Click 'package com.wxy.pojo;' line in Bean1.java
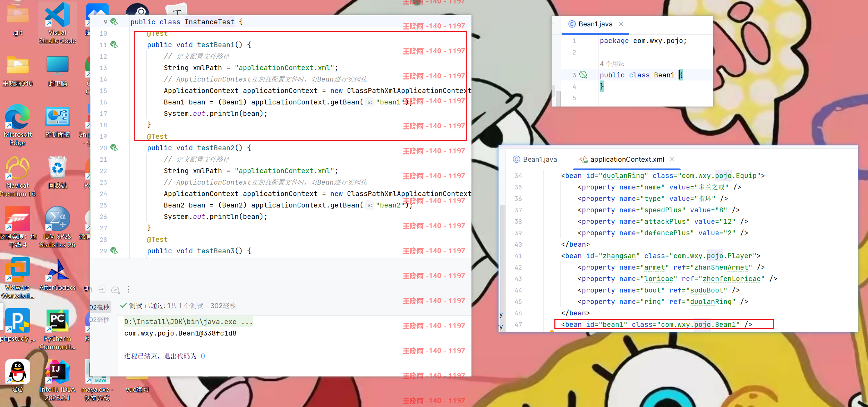Viewport: 868px width, 407px height. point(643,41)
